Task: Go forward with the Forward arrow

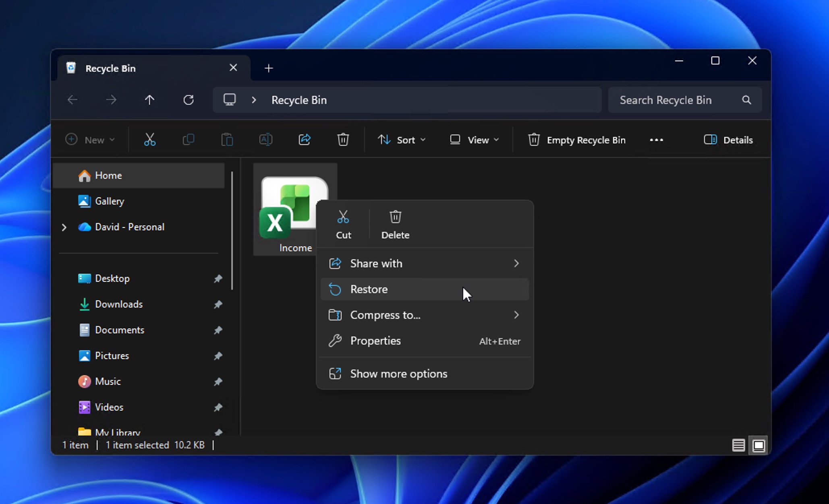Action: pos(111,100)
